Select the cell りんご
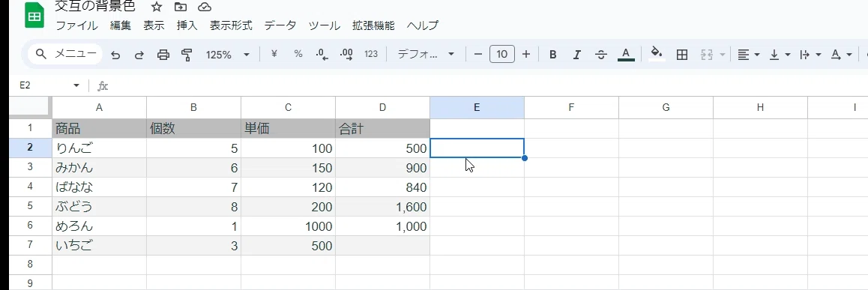This screenshot has width=868, height=290. coord(100,148)
